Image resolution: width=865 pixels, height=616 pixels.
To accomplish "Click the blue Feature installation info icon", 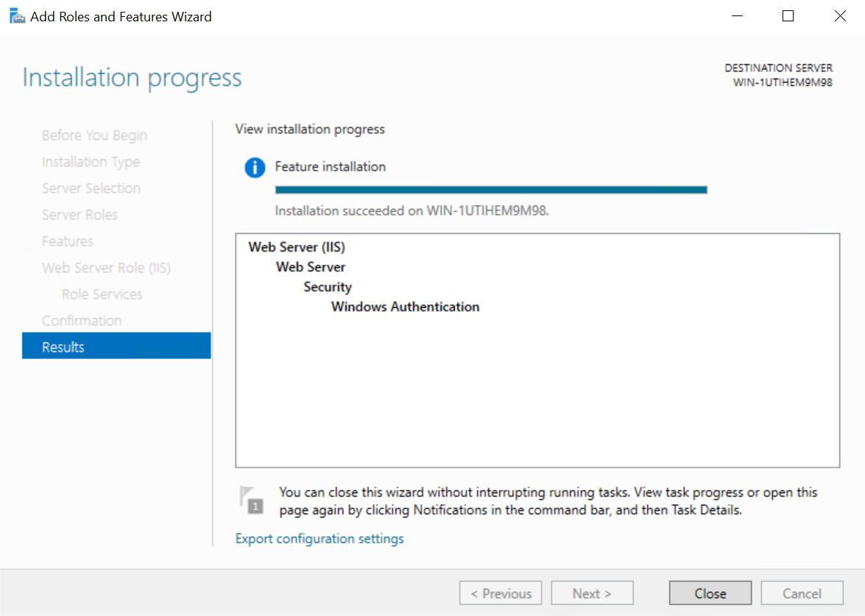I will coord(255,167).
